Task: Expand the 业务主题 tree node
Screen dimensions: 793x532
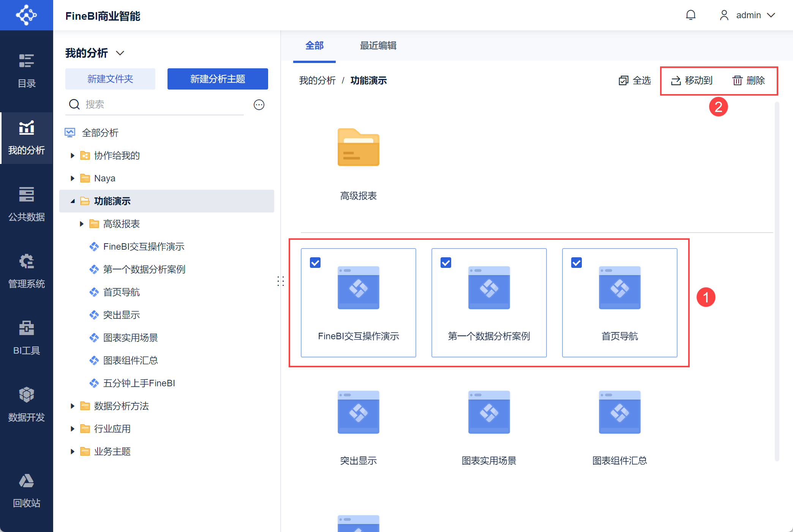Action: pyautogui.click(x=73, y=452)
